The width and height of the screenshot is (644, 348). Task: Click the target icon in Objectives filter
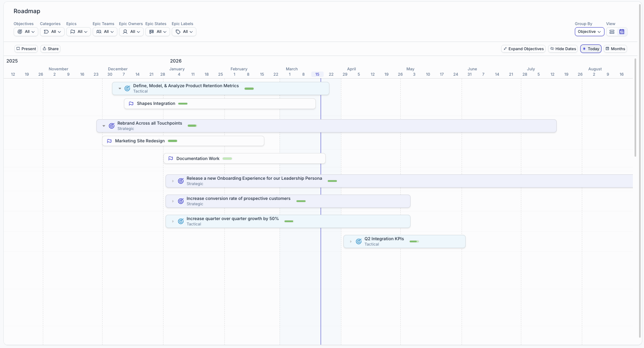[x=20, y=32]
